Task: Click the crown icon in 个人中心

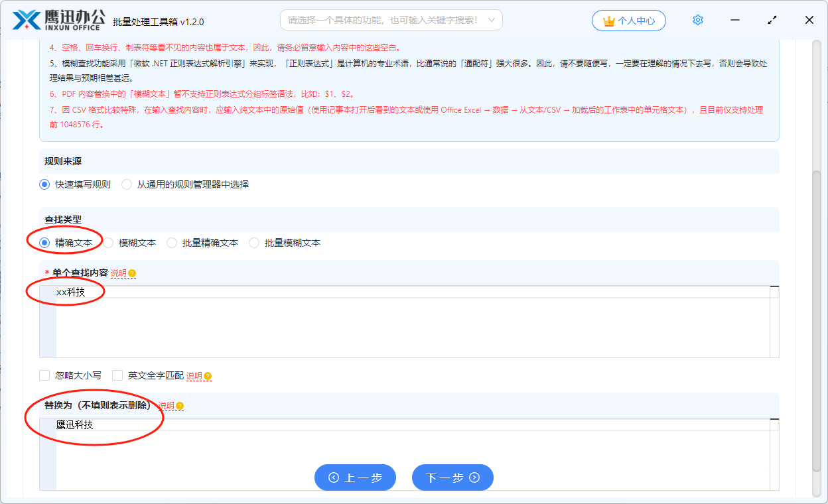Action: (x=608, y=21)
